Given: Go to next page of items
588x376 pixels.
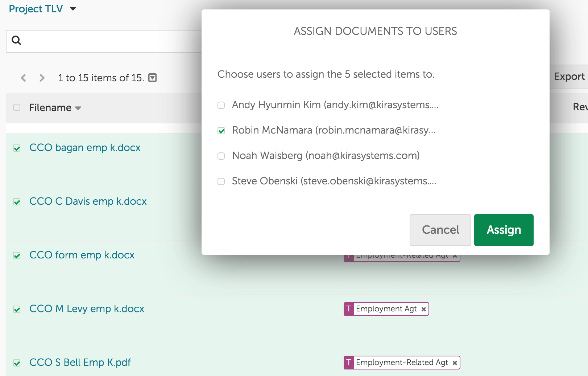Looking at the screenshot, I should 42,78.
